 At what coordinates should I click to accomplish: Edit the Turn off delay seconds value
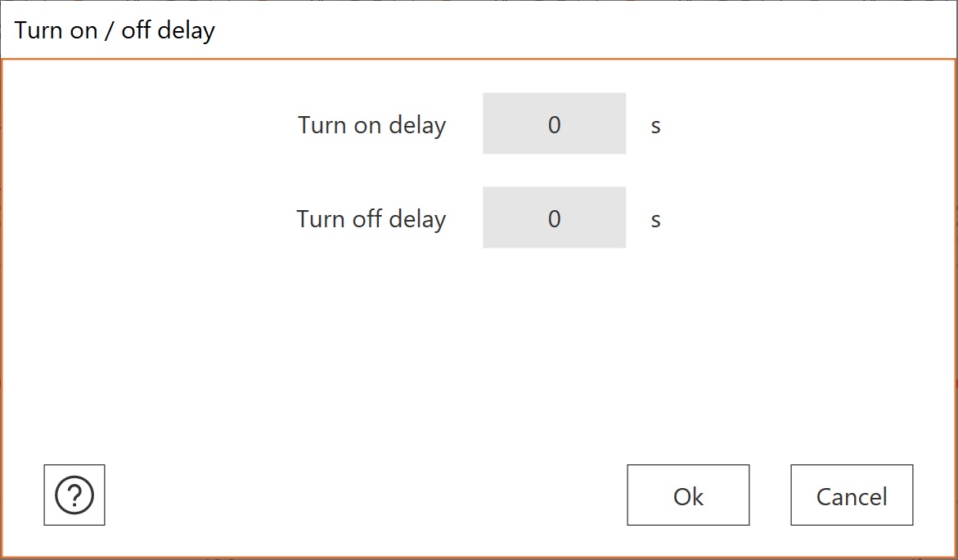[554, 218]
